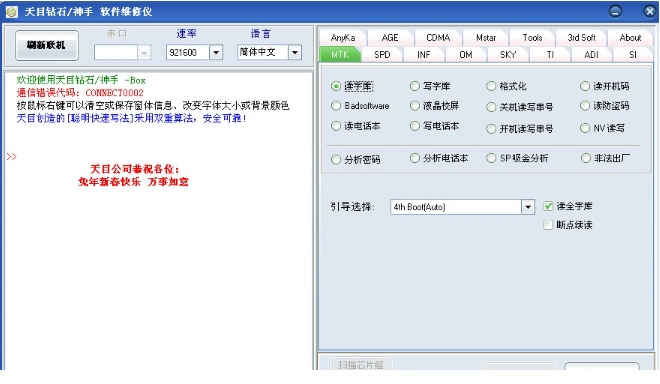
Task: Select the 写电话本 radio option
Action: click(435, 126)
